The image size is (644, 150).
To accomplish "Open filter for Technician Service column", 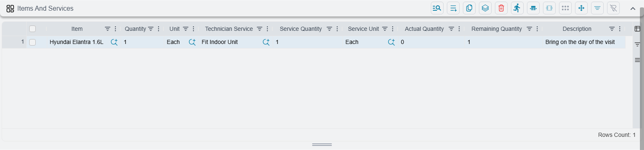I will click(260, 29).
